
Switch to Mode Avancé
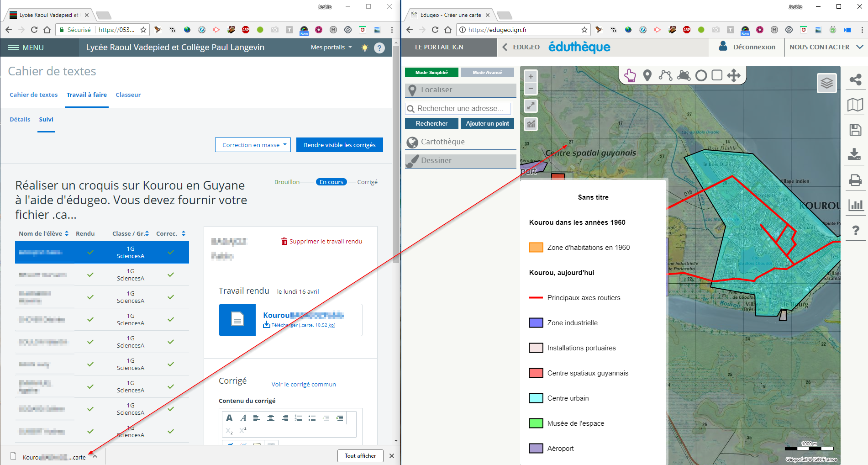click(487, 73)
